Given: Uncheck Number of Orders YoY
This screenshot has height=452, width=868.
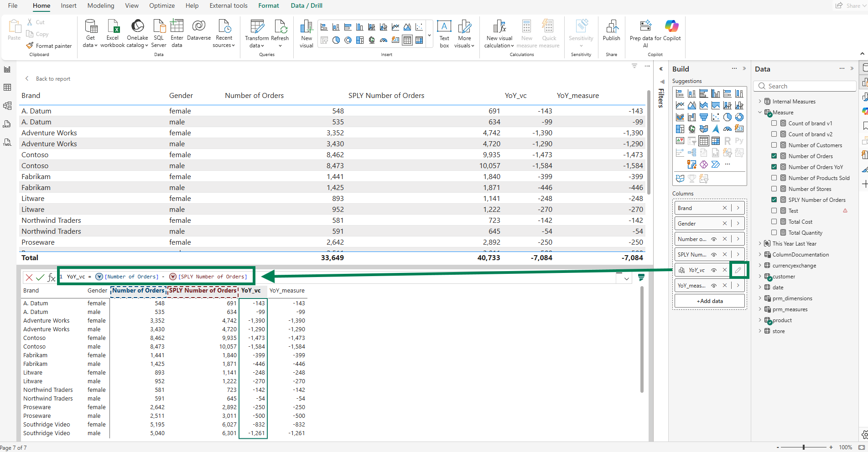Looking at the screenshot, I should pos(774,167).
